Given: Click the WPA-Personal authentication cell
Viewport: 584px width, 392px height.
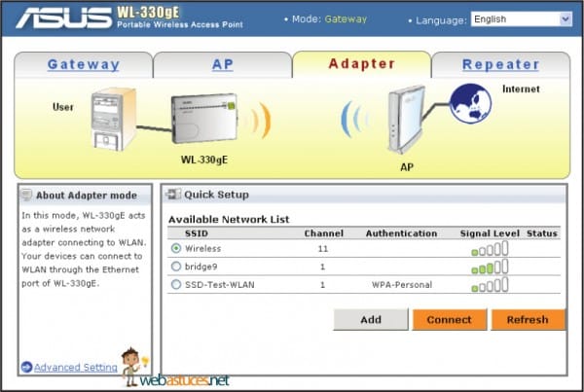Looking at the screenshot, I should (x=402, y=285).
